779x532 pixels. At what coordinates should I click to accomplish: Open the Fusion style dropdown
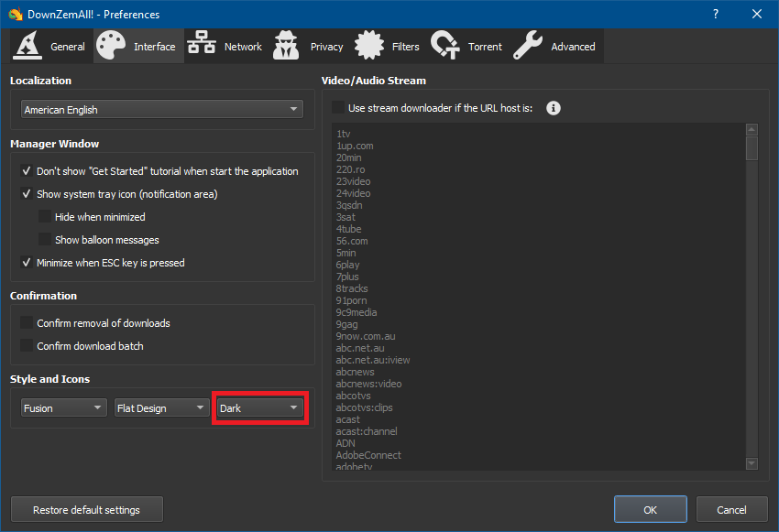pyautogui.click(x=63, y=408)
